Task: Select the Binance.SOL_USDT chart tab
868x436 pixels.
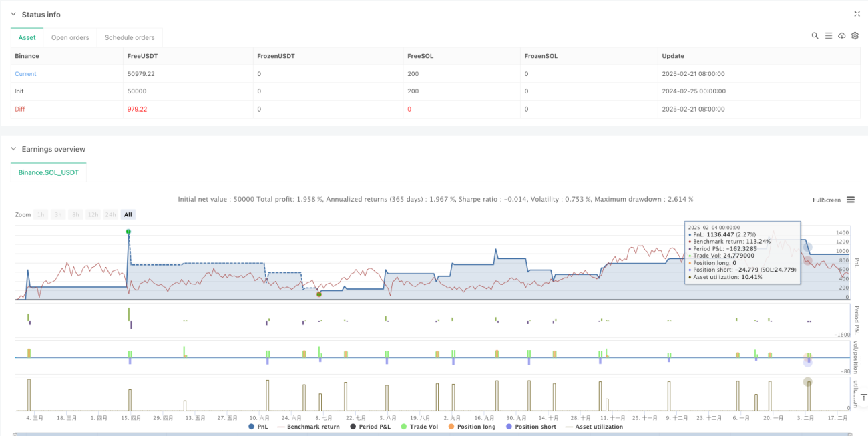Action: [49, 172]
